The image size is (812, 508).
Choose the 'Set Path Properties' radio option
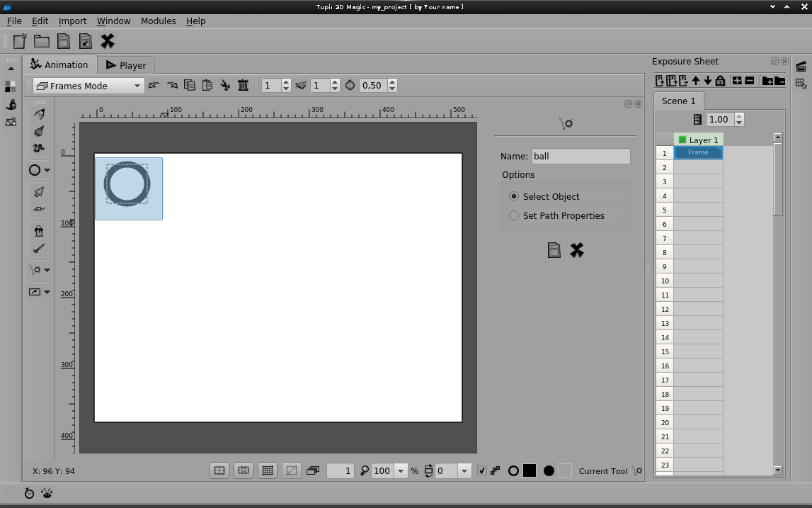pos(514,215)
